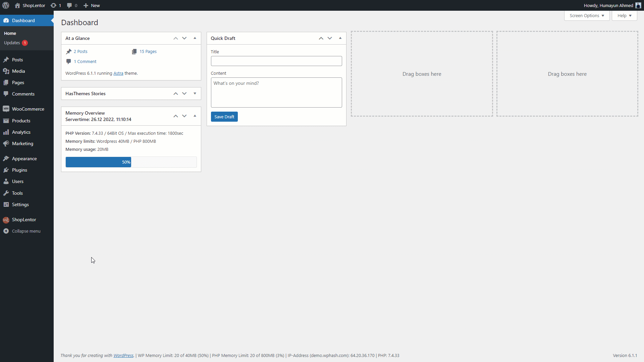644x362 pixels.
Task: Open the Help dropdown
Action: click(624, 15)
